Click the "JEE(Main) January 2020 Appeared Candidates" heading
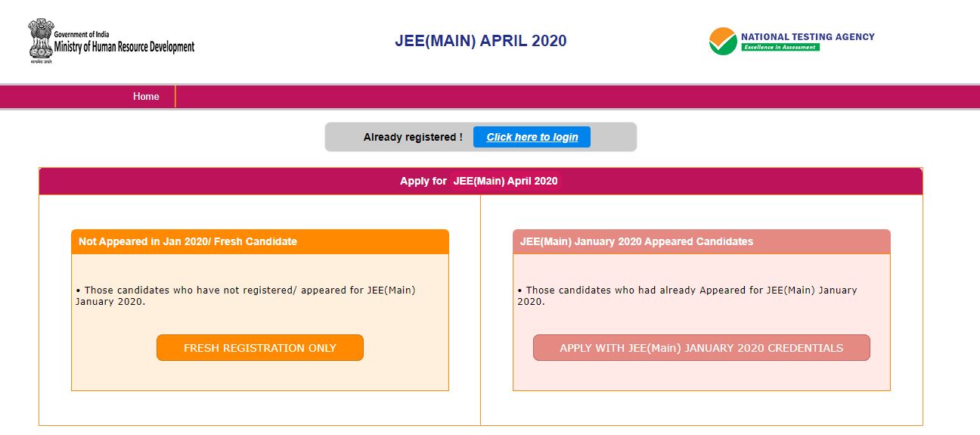This screenshot has height=435, width=980. tap(637, 242)
